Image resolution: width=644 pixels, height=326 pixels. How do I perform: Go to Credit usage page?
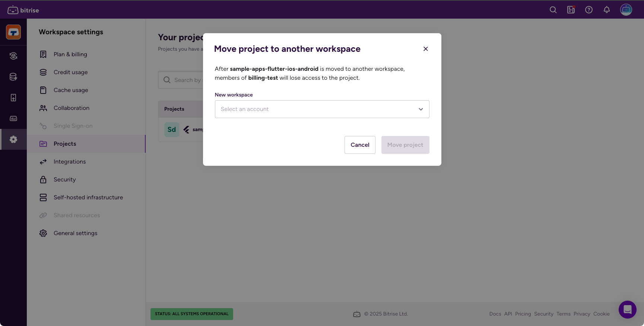tap(70, 72)
